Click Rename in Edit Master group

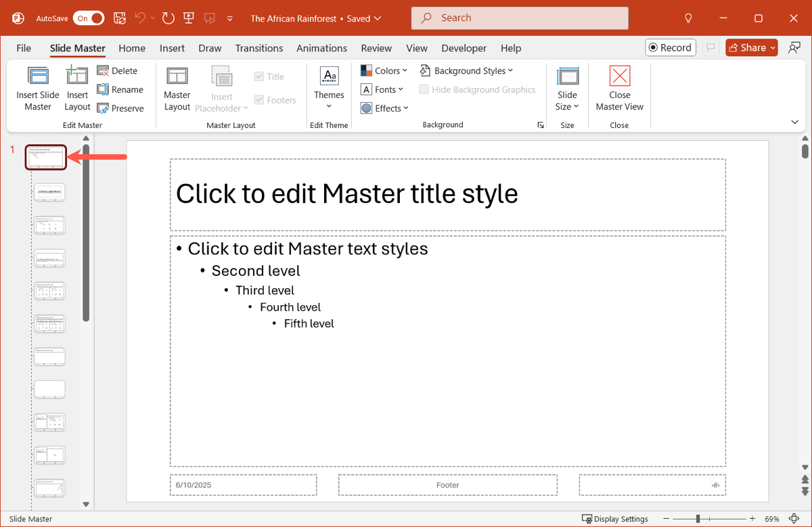click(x=120, y=89)
